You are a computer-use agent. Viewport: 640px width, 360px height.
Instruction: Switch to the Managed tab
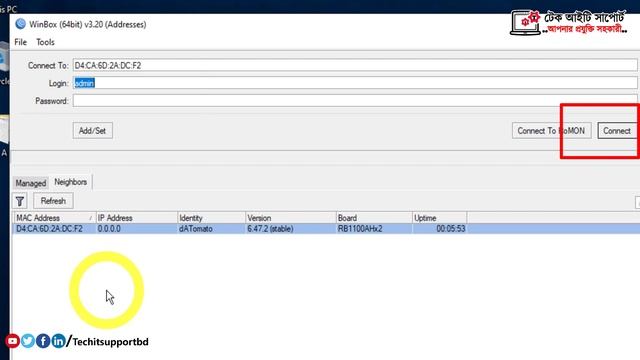pos(31,183)
